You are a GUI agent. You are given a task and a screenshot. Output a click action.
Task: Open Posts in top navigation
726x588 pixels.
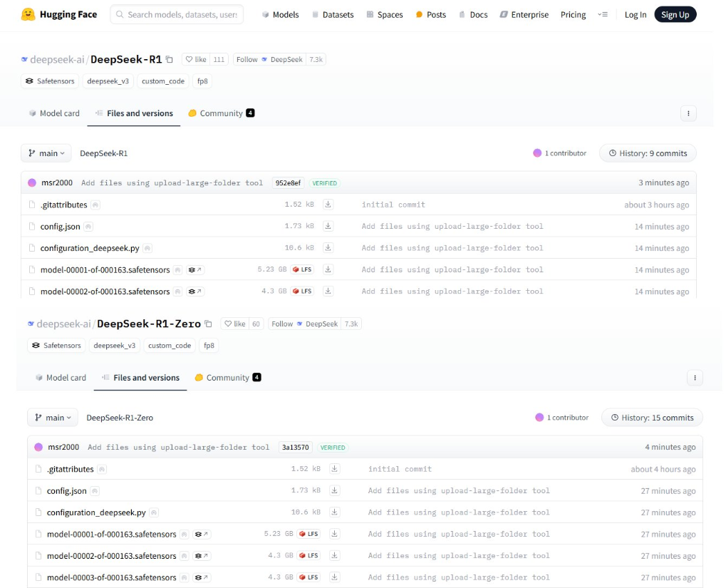pos(431,15)
